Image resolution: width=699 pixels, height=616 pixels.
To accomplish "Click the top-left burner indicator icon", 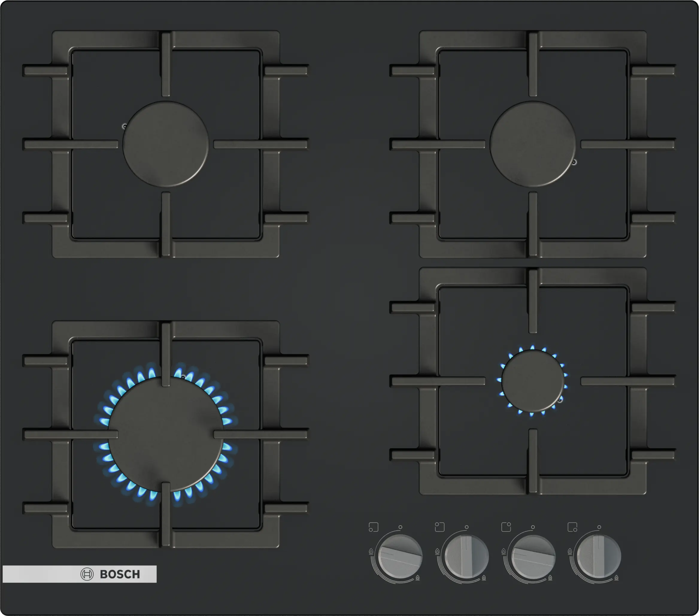I will click(x=439, y=527).
